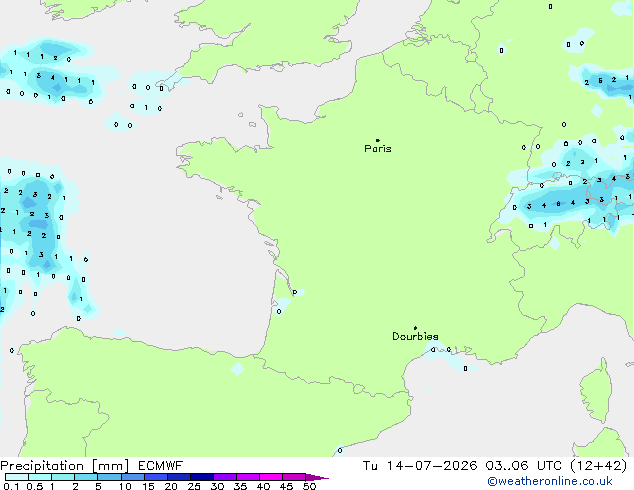Click the weatheronline.co.uk copyright link
The image size is (634, 490).
[550, 481]
